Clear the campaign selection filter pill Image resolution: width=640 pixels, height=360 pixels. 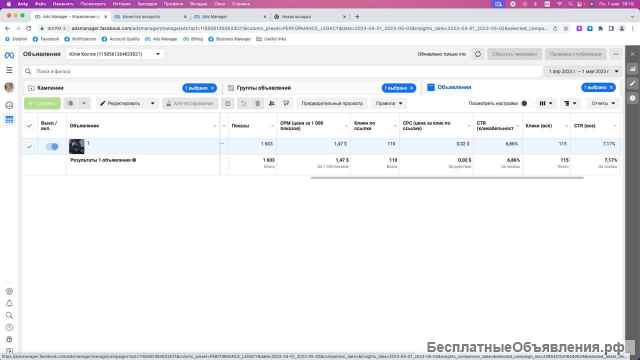pyautogui.click(x=212, y=88)
